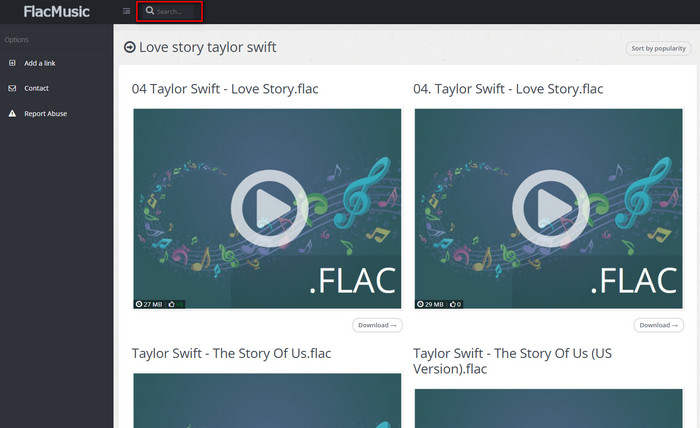Click the Report Abuse warning icon
This screenshot has width=700, height=428.
click(12, 113)
